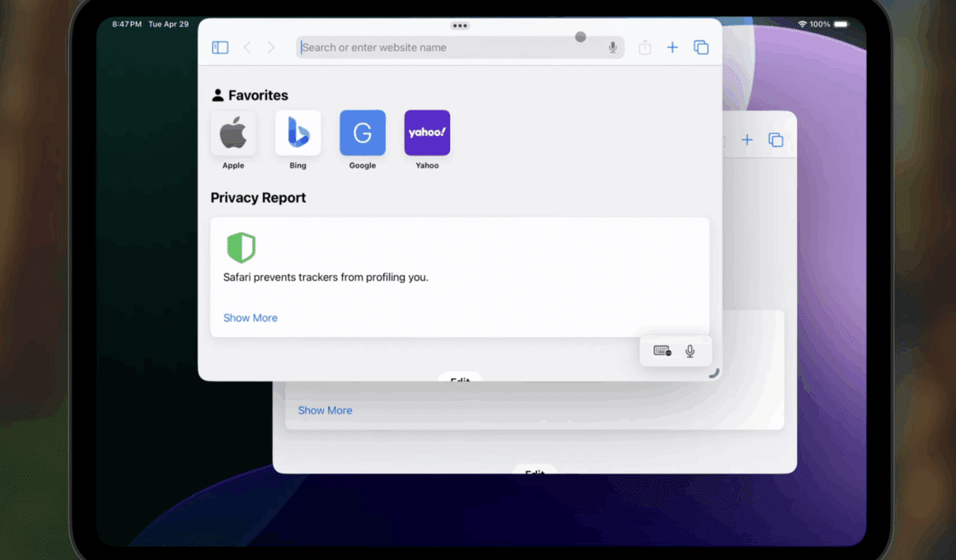Click Show More in the front window

(x=250, y=318)
